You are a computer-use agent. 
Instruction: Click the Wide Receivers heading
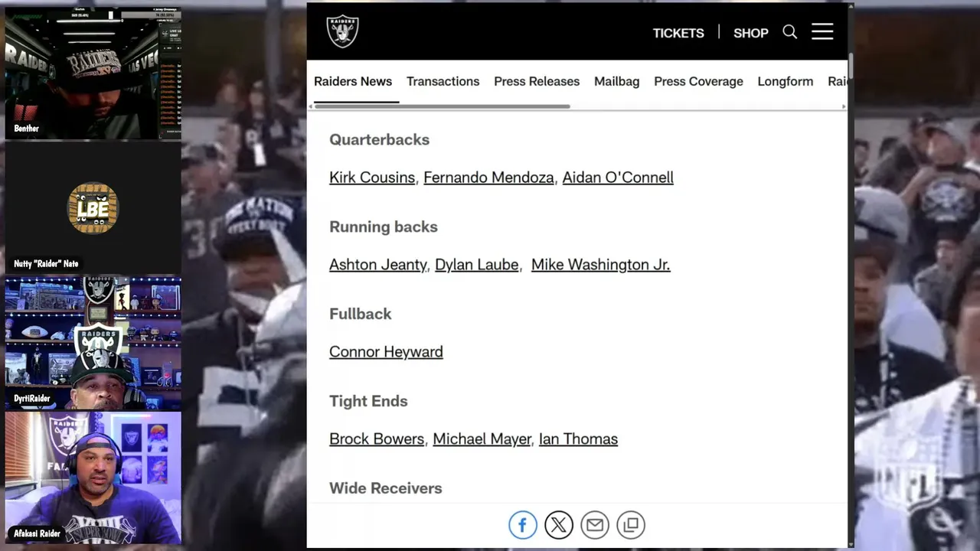click(x=386, y=489)
